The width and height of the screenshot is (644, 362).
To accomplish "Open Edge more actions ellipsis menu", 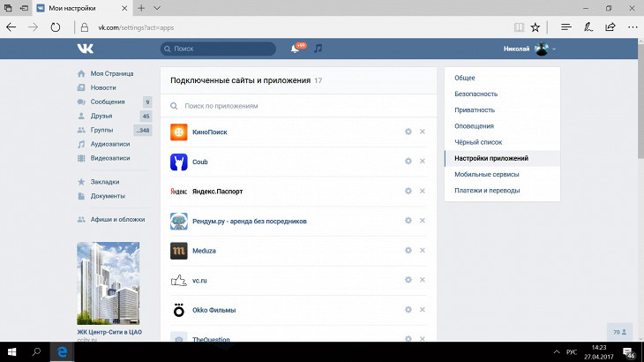I will tap(633, 27).
